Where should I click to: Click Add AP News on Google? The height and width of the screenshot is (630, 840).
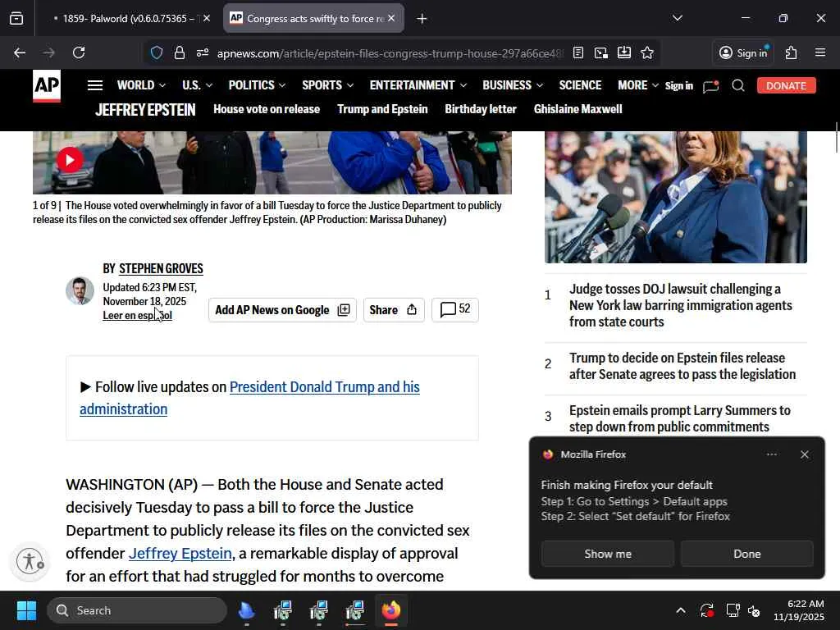282,310
